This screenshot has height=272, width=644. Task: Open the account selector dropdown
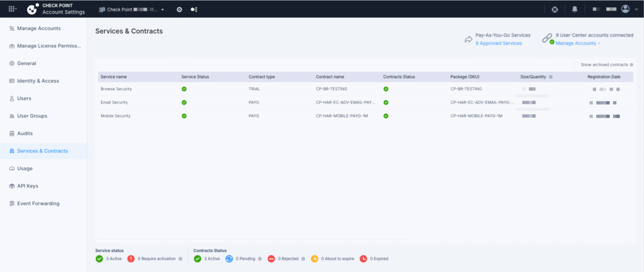[x=132, y=9]
